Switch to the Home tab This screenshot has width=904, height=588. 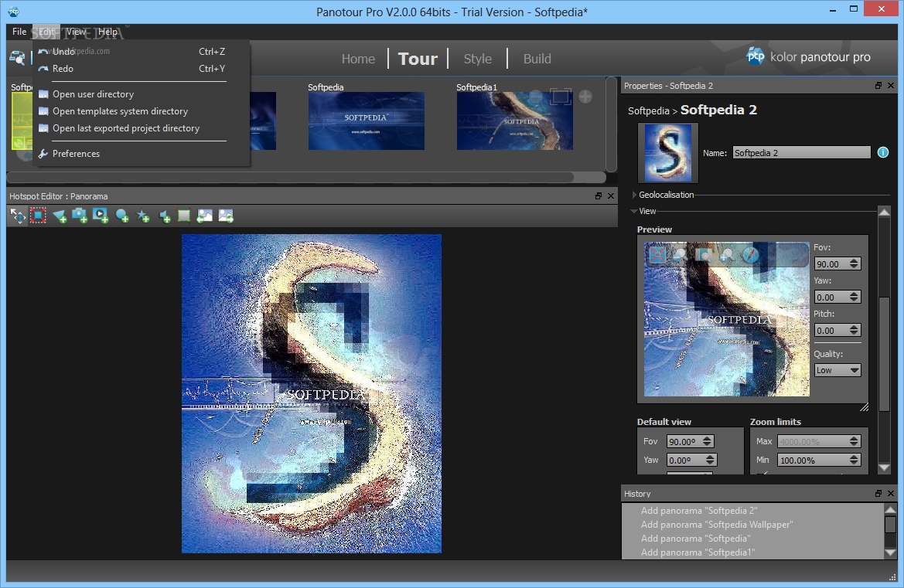(358, 59)
